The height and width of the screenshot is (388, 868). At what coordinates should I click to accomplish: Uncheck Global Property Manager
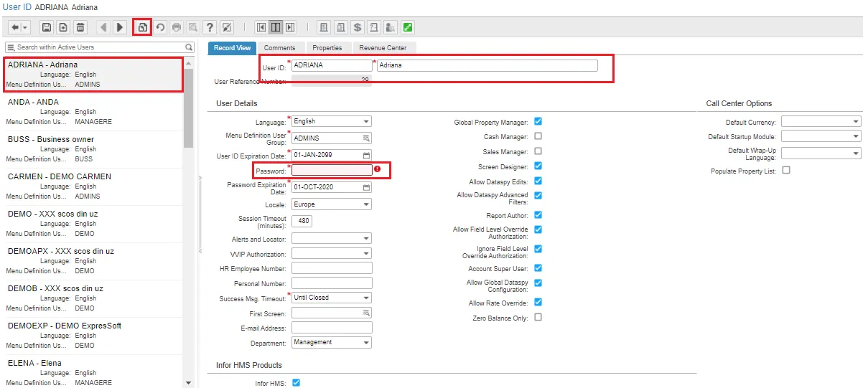[x=538, y=122]
